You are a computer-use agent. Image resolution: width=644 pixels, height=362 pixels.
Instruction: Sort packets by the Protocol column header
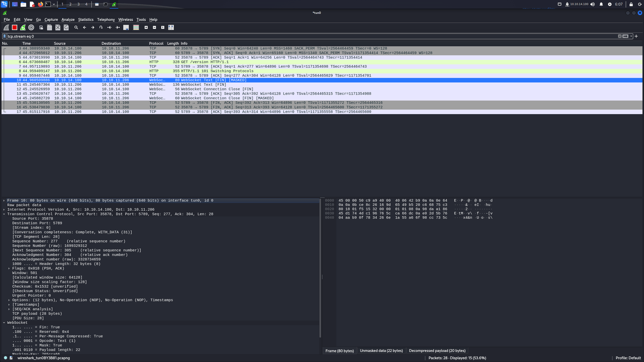click(x=157, y=43)
